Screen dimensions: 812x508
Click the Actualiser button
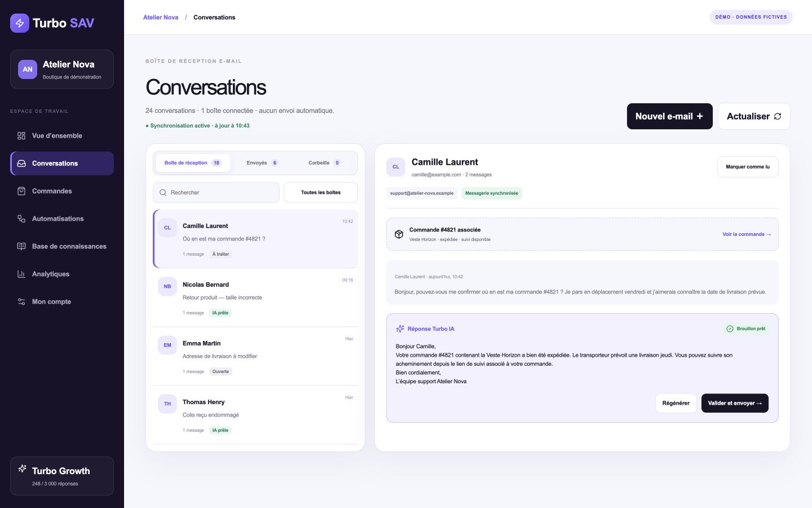coord(754,116)
